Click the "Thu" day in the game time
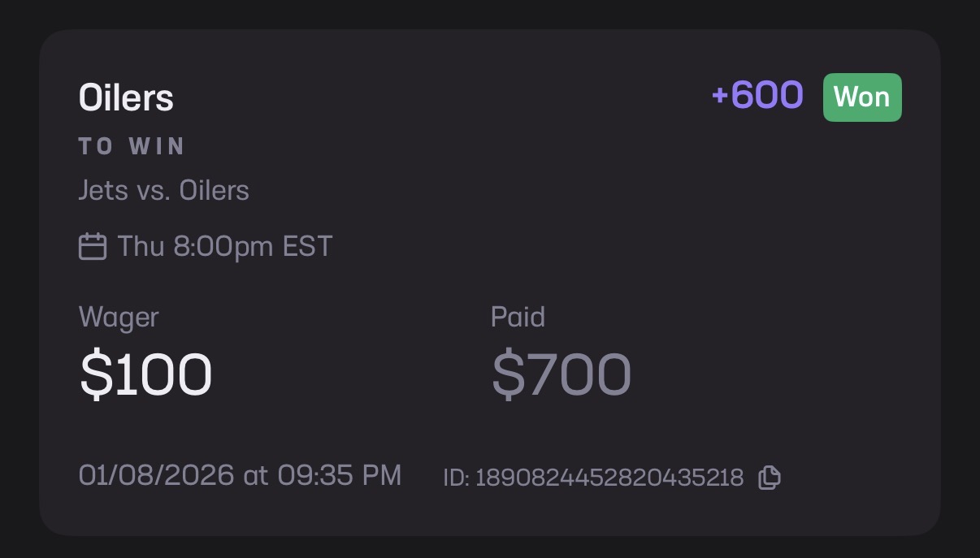The width and height of the screenshot is (980, 558). (141, 246)
